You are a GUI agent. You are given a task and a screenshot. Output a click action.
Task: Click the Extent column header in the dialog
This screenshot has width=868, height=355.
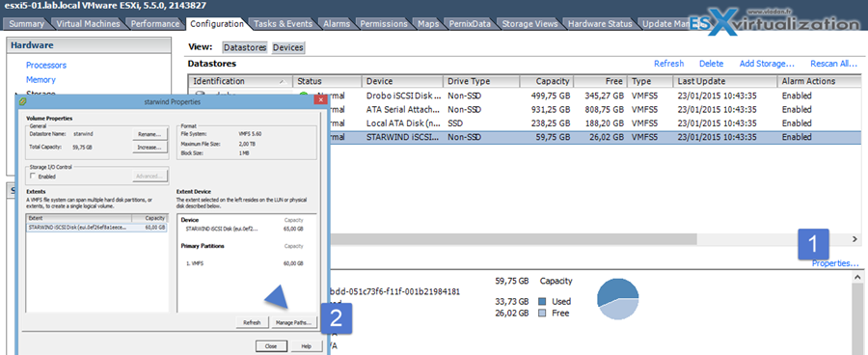(79, 219)
